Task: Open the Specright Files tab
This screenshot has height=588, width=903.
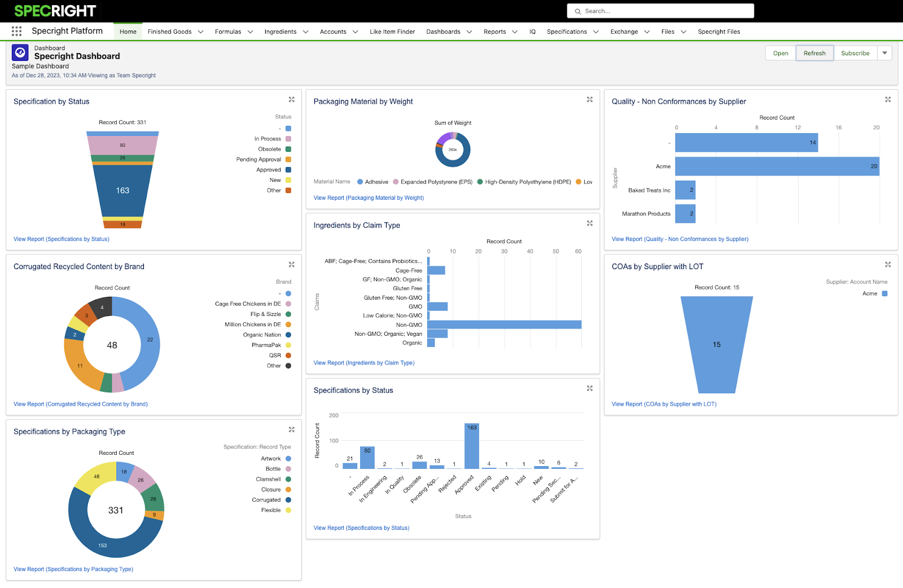Action: 718,32
